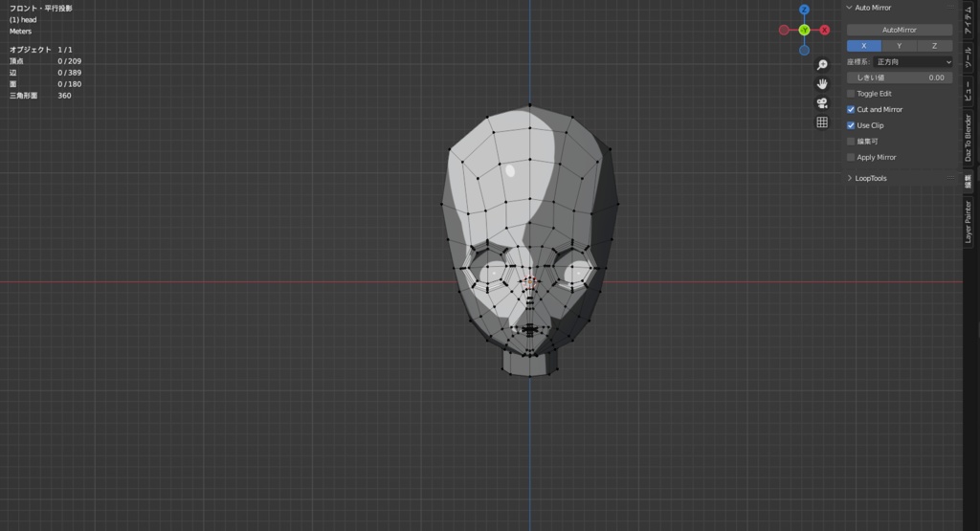Image resolution: width=980 pixels, height=531 pixels.
Task: Open the 編集 sidebar tab
Action: [969, 181]
